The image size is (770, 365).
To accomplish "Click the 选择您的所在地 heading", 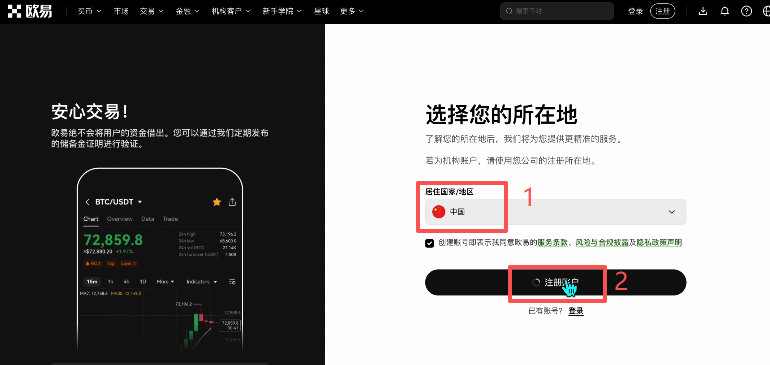I will coord(501,116).
